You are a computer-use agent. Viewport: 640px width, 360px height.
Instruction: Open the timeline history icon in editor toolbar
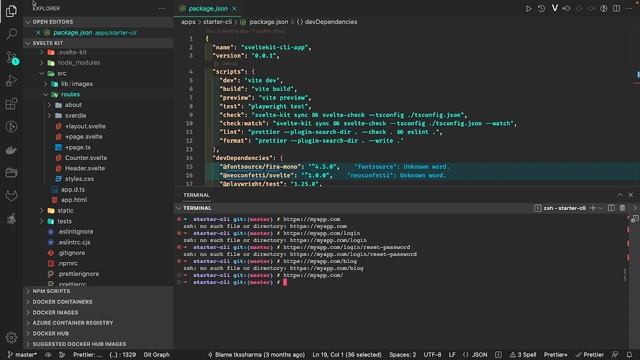(541, 8)
